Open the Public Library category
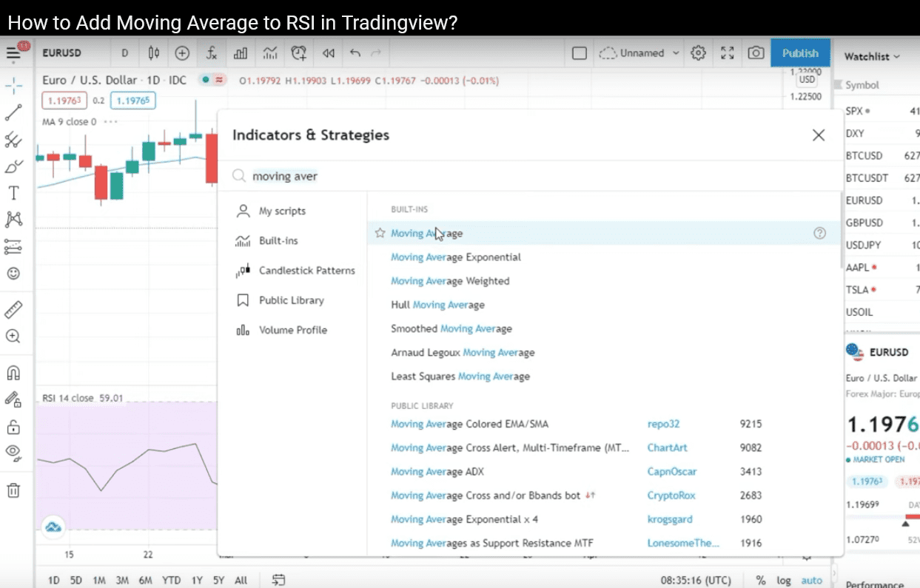Viewport: 920px width, 588px height. click(291, 300)
